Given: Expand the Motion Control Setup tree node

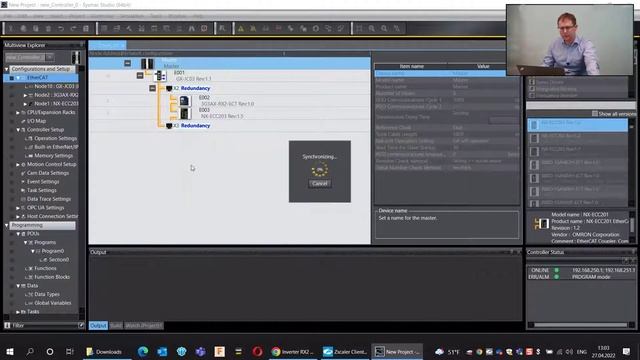Looking at the screenshot, I should point(18,164).
